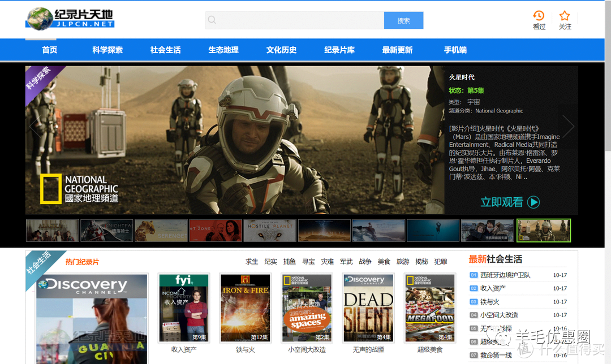The image size is (611, 364).
Task: Show next slide with right carousel arrow
Action: [568, 126]
